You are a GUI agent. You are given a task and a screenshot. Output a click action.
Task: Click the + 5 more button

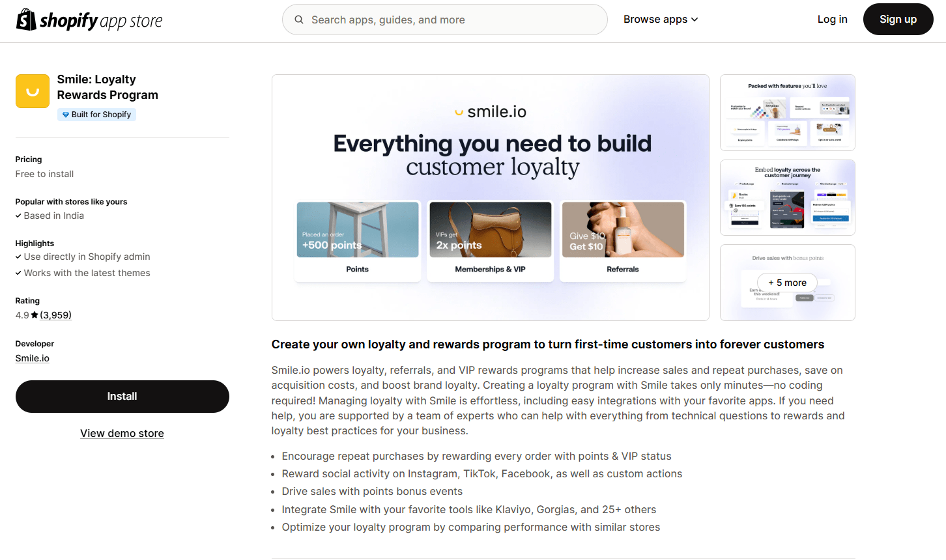[787, 283]
